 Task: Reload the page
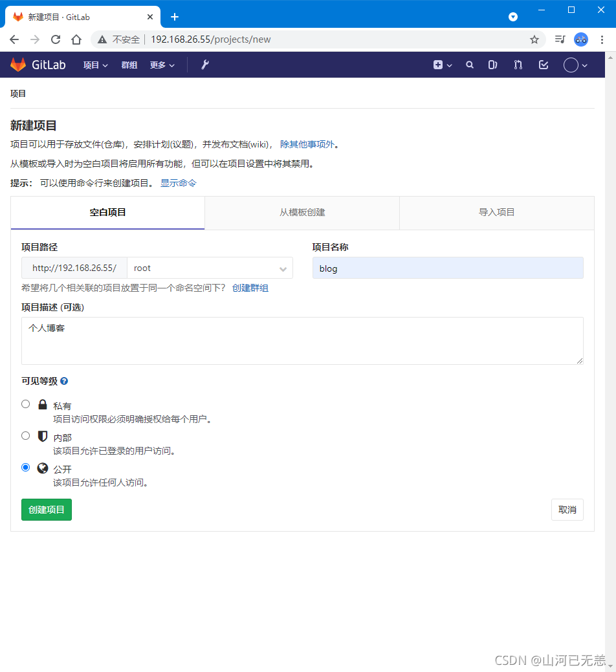coord(56,39)
